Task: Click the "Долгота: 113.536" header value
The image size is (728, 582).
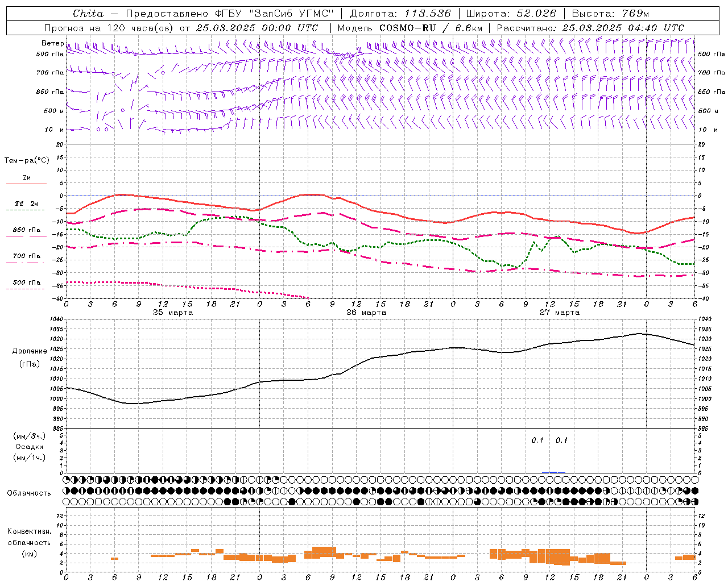Action: point(400,14)
